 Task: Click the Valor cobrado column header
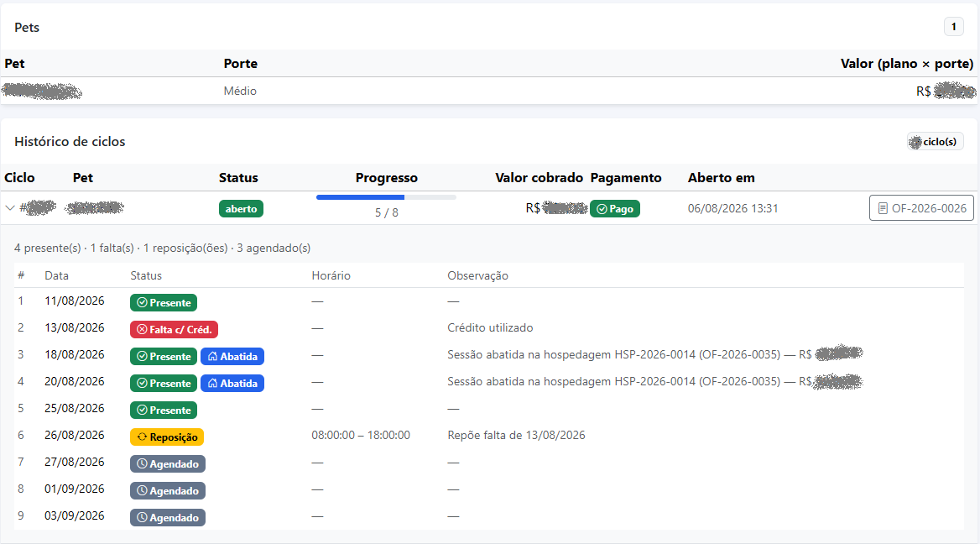539,178
